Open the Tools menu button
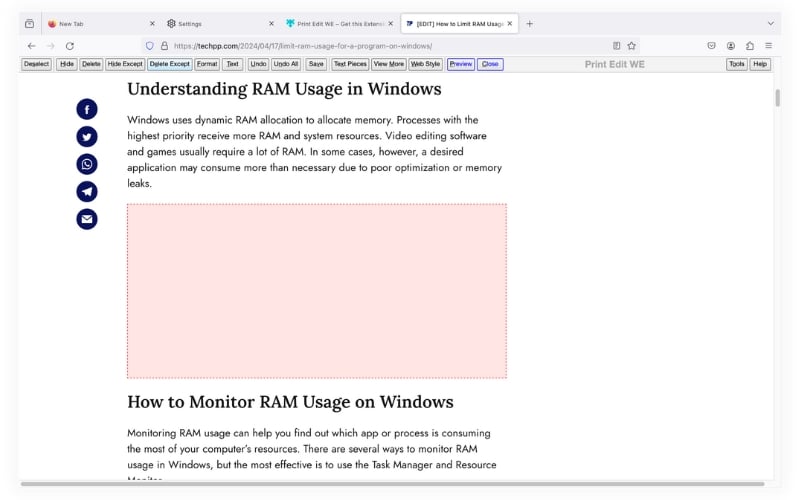The width and height of the screenshot is (800, 500). point(737,64)
